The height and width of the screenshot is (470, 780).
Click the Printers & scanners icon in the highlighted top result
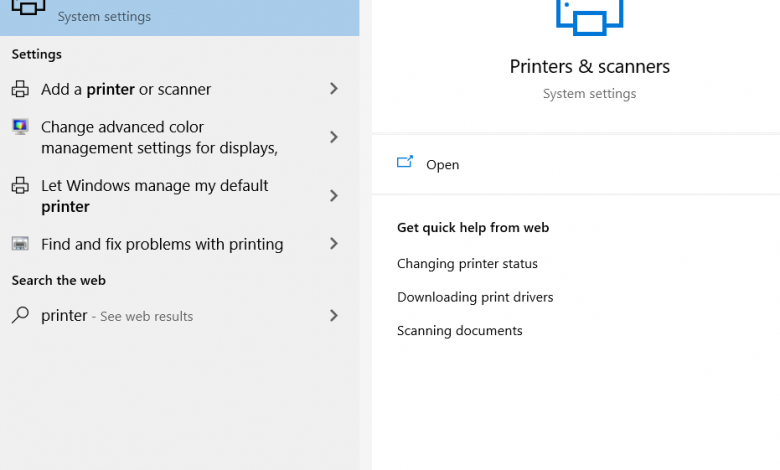coord(26,8)
